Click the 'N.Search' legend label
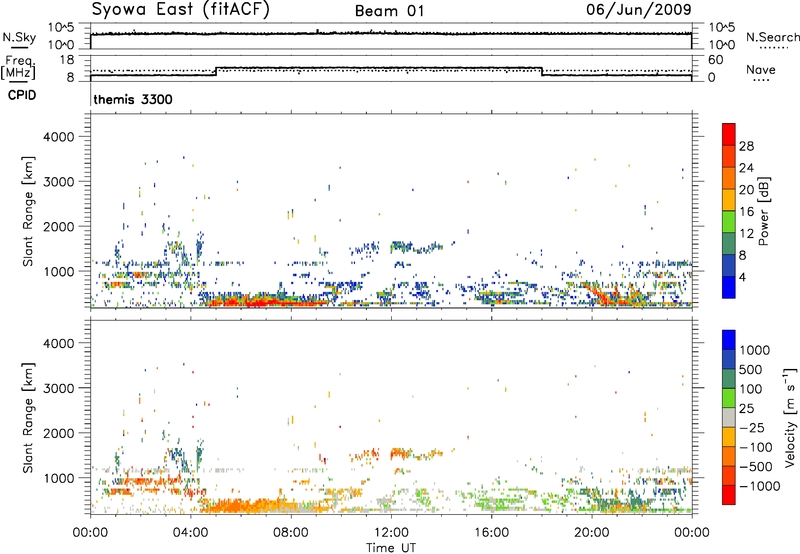 pos(772,37)
